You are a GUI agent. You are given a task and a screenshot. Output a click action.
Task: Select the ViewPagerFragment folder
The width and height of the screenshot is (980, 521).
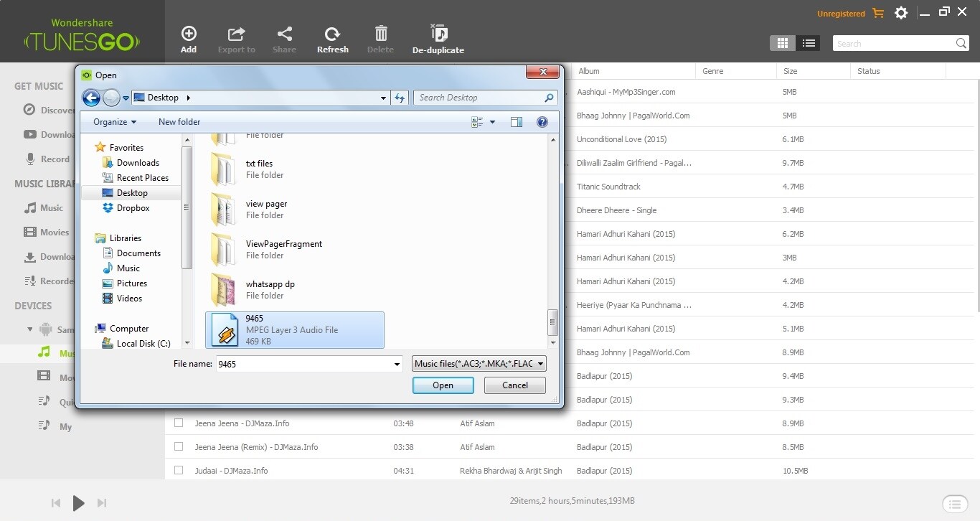coord(295,250)
